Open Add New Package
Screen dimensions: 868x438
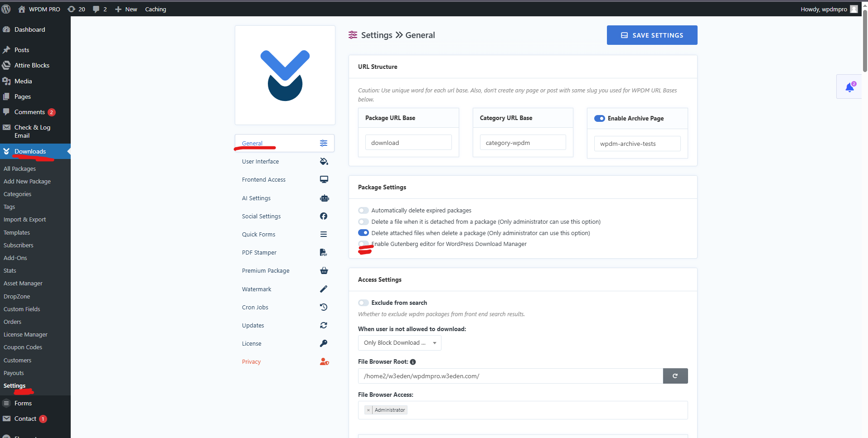tap(27, 181)
